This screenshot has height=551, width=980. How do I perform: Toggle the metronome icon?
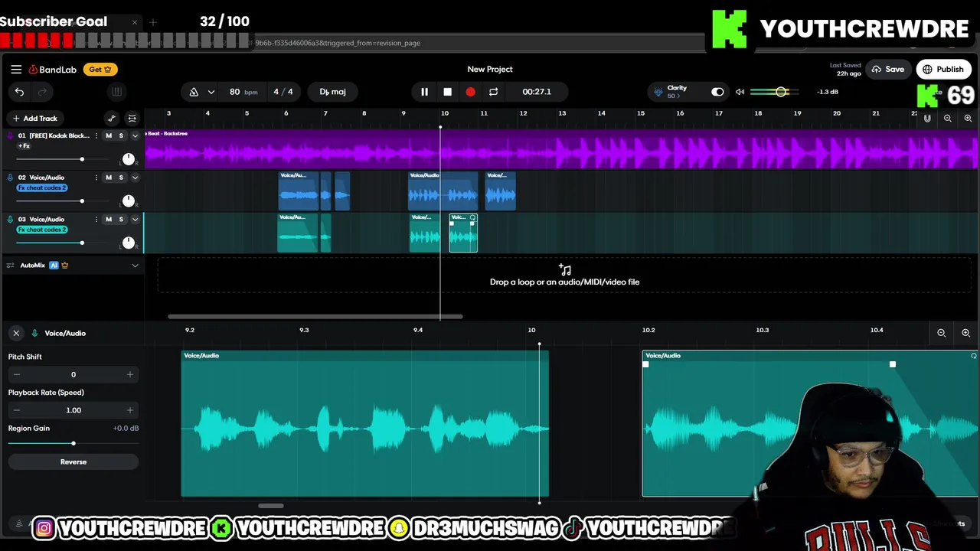(194, 92)
